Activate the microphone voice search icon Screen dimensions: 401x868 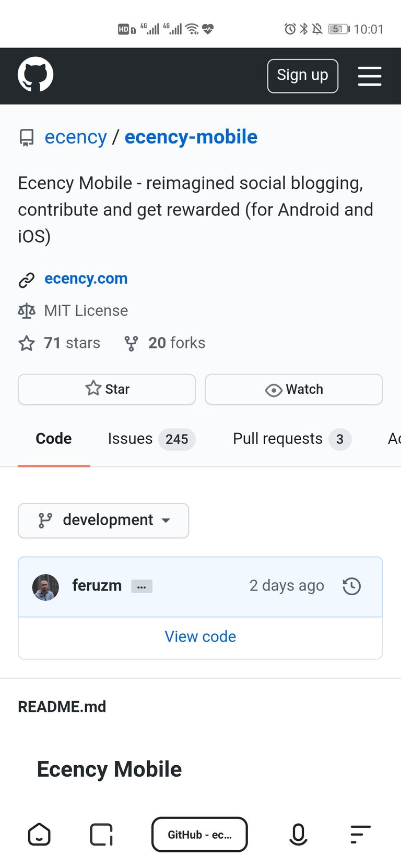(298, 834)
